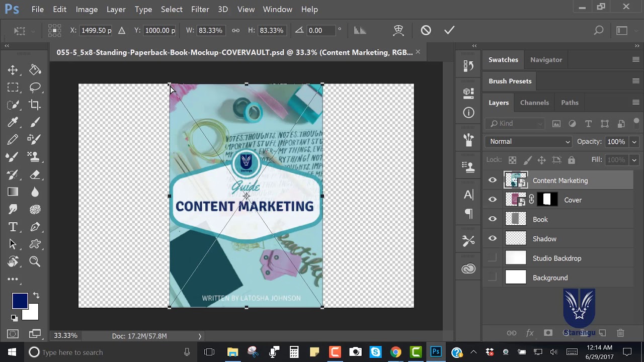Click the Cover layer mask thumbnail
The image size is (644, 362).
click(547, 200)
